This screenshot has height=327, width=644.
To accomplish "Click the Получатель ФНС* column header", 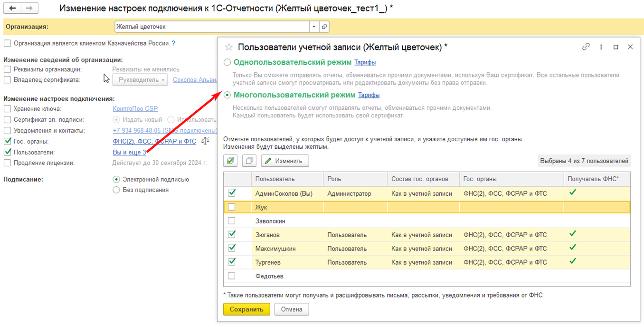I will click(597, 179).
